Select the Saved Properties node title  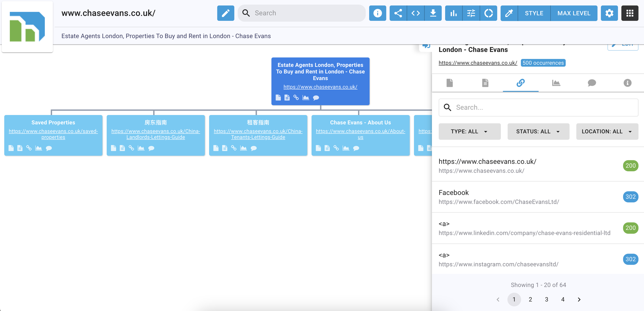click(x=53, y=122)
